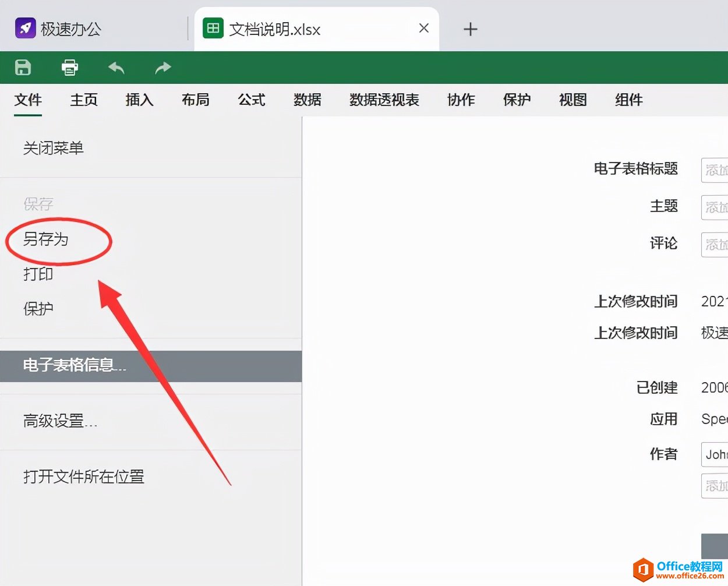
Task: Open a new document with the plus icon
Action: click(470, 29)
